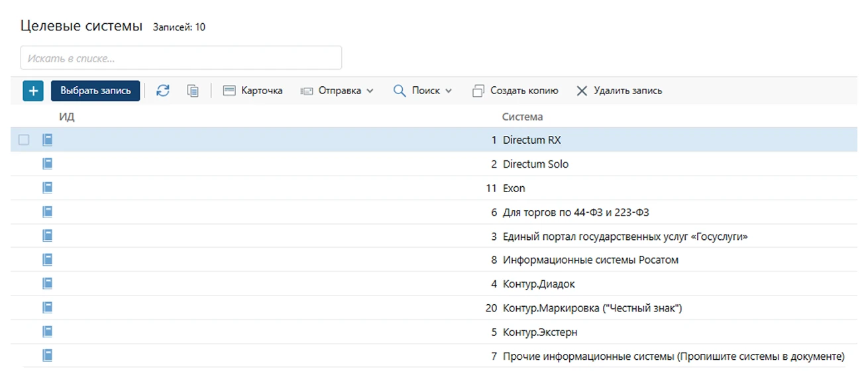The height and width of the screenshot is (383, 868).
Task: Focus the Искать в списке search field
Action: [181, 58]
